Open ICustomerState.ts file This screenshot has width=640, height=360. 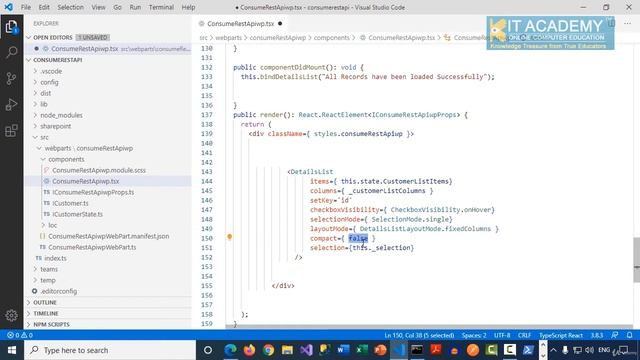(x=78, y=214)
